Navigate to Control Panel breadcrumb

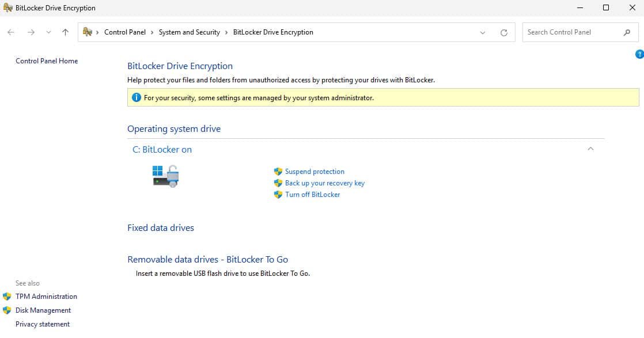[x=125, y=32]
